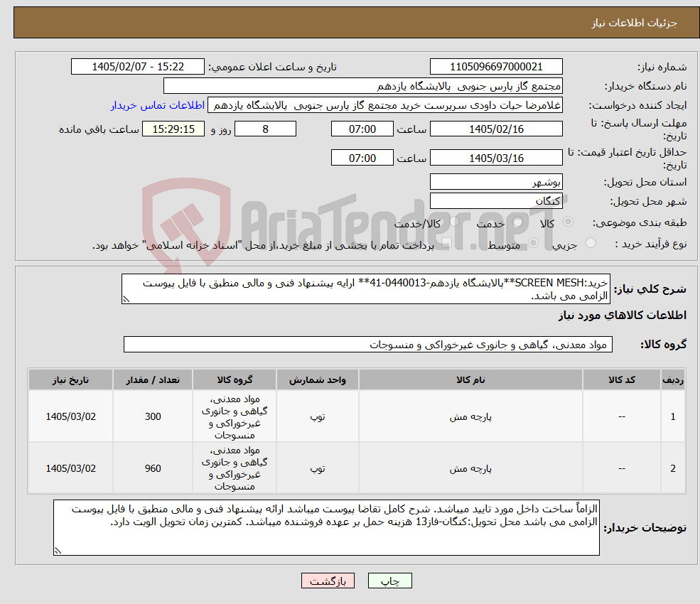Click پارچه مش name in row 2
The width and height of the screenshot is (700, 604).
point(470,469)
